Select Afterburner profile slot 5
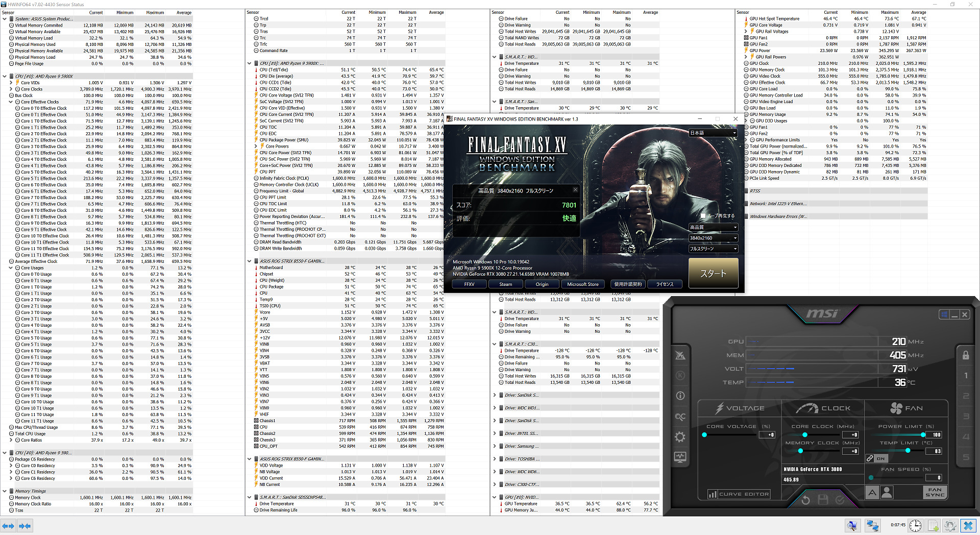The height and width of the screenshot is (535, 980). point(966,457)
